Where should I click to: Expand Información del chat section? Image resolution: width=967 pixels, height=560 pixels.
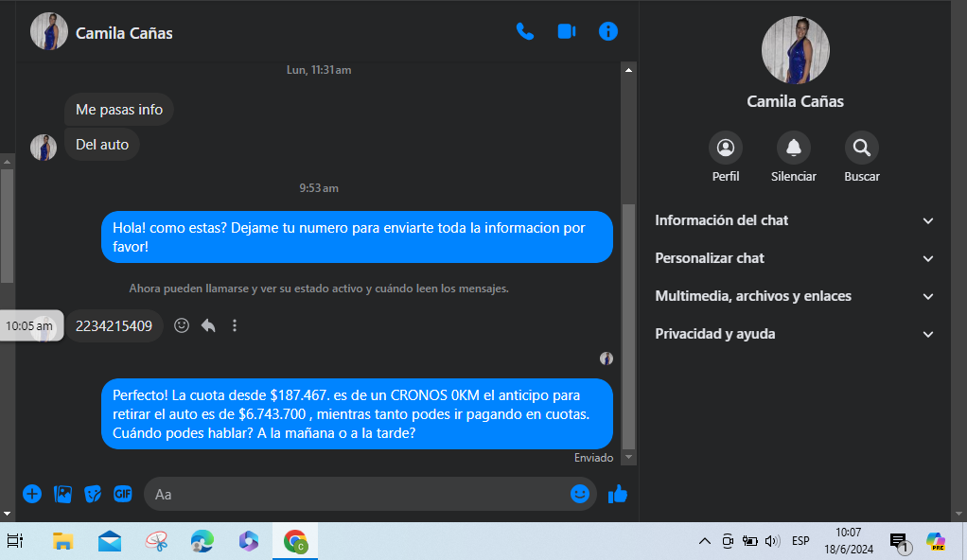click(x=794, y=220)
